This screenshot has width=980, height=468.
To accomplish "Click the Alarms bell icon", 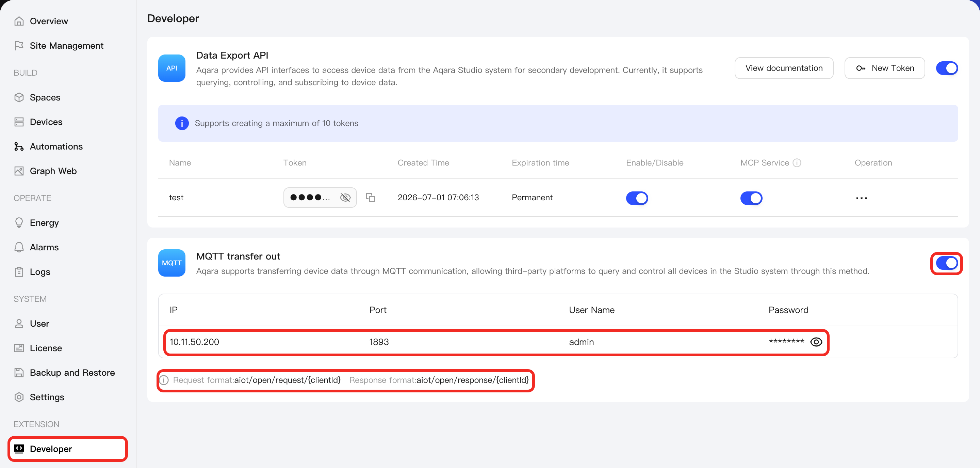I will (x=19, y=247).
